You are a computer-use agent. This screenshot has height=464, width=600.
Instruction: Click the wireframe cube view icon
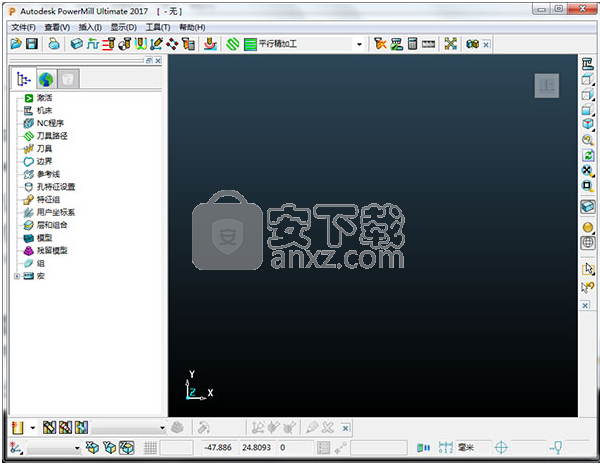587,79
